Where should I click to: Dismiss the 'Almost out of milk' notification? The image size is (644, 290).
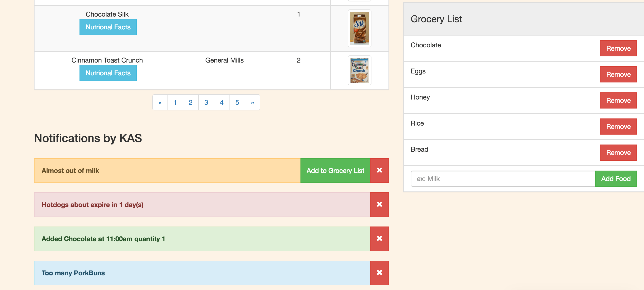point(379,170)
